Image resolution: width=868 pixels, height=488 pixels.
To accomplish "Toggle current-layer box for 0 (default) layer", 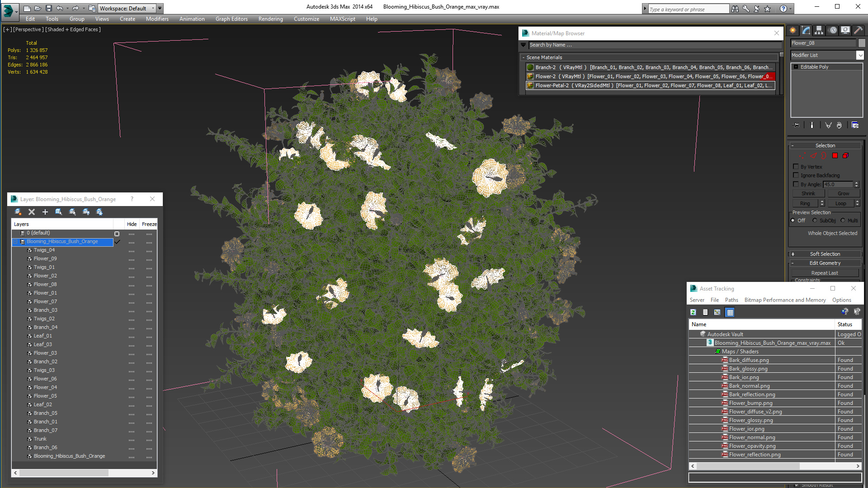I will point(117,234).
